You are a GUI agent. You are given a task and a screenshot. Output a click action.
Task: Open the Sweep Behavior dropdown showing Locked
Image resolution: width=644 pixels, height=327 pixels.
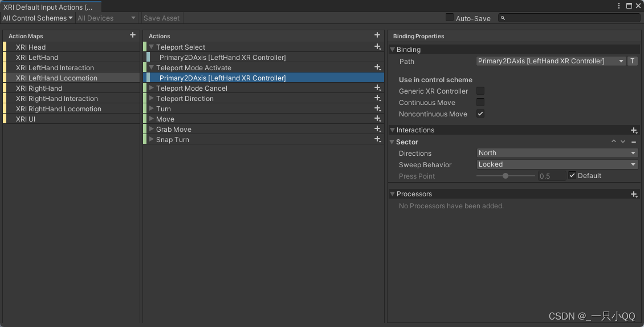[557, 164]
